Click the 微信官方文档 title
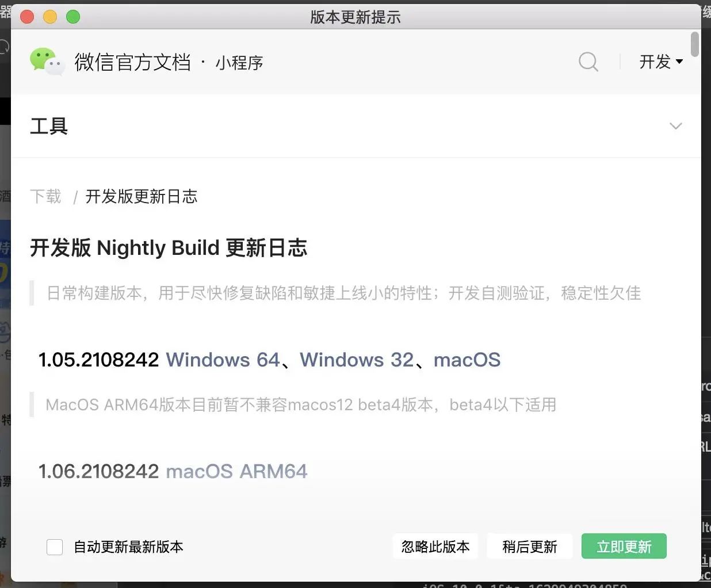 coord(132,62)
